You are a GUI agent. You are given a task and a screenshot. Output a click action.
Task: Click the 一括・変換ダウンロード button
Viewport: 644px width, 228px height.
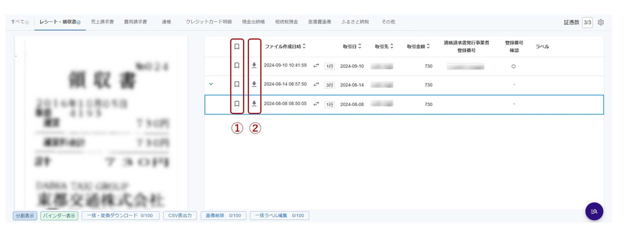tap(120, 215)
